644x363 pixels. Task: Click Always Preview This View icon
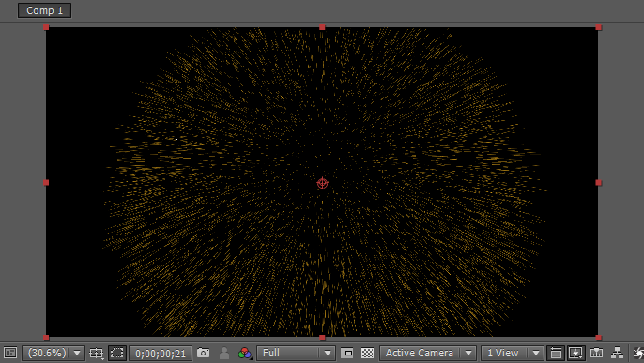pyautogui.click(x=10, y=353)
